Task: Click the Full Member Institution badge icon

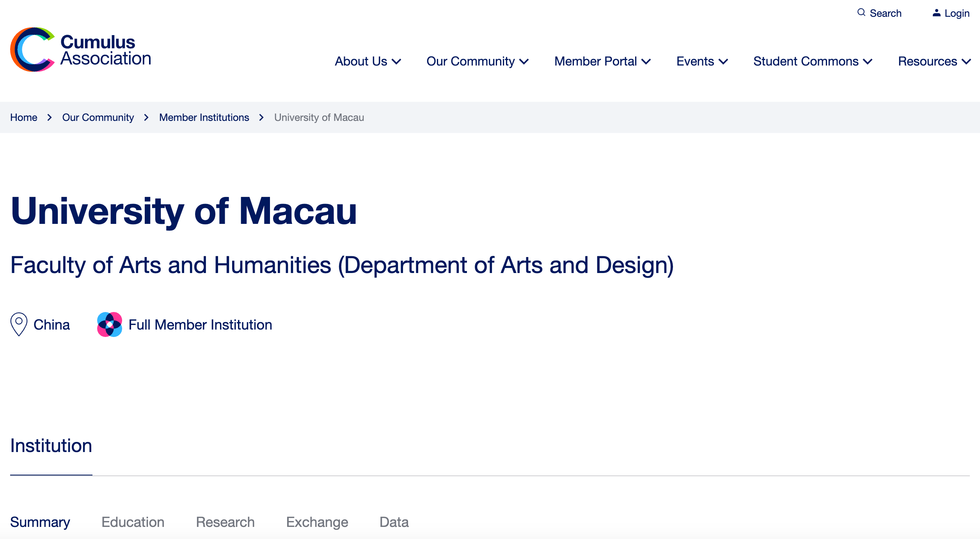Action: pos(110,324)
